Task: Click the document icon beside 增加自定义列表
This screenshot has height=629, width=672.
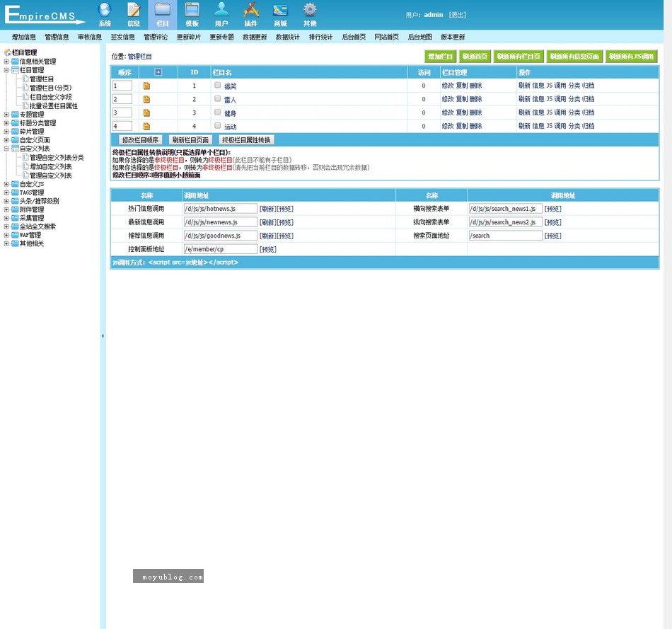Action: pyautogui.click(x=25, y=166)
